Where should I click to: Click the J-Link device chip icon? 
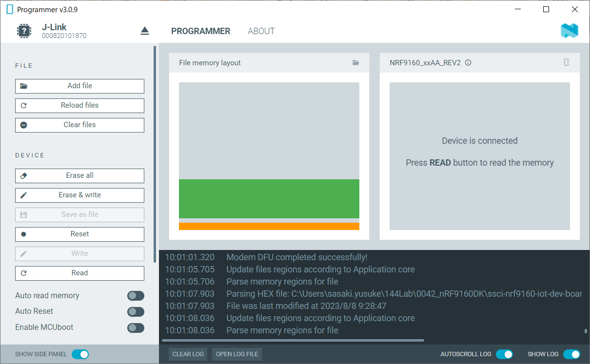(24, 31)
